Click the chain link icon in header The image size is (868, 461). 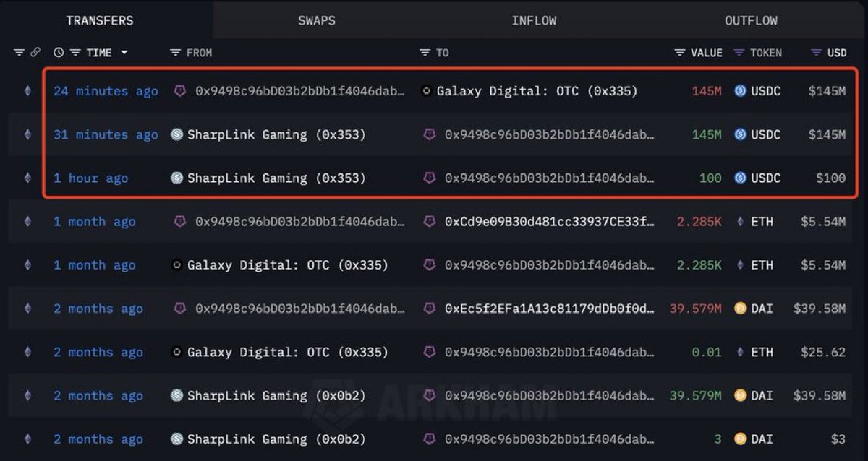pos(35,53)
